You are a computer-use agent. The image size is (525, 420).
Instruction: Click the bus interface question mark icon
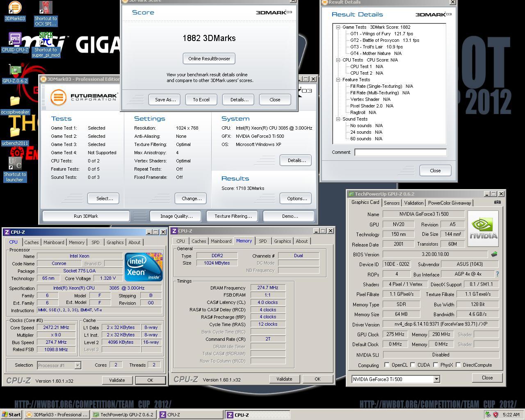(x=498, y=274)
